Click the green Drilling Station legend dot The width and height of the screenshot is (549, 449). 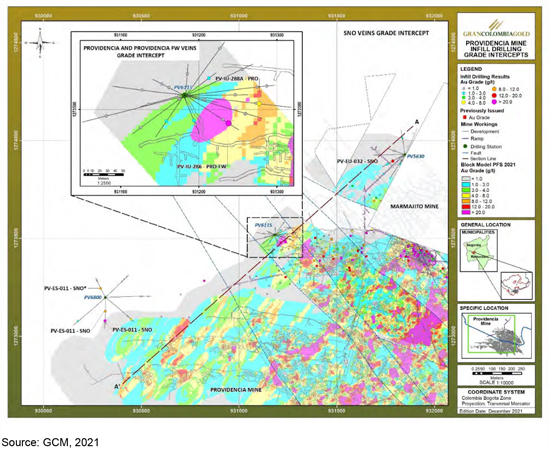pos(465,146)
